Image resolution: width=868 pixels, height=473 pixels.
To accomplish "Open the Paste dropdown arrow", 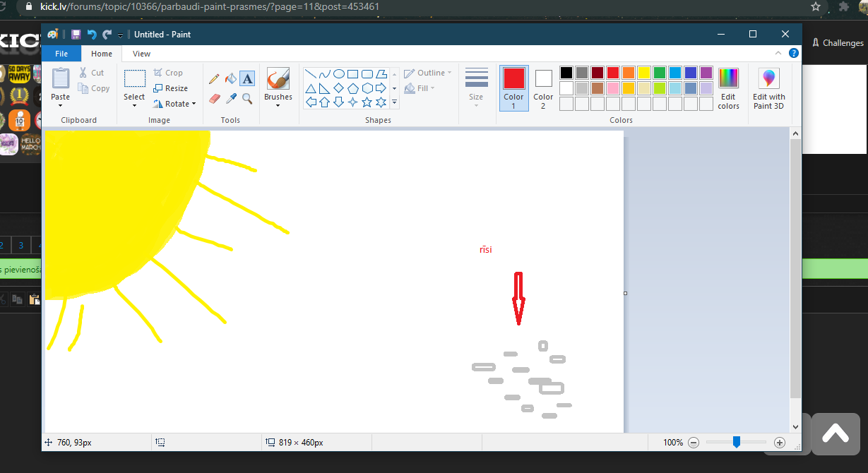I will coord(61,106).
